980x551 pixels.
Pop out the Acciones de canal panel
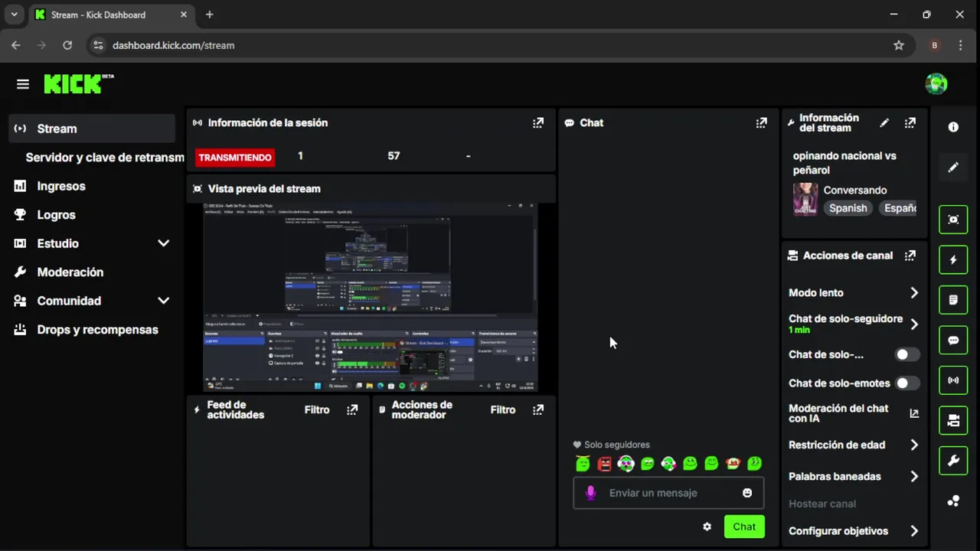click(x=910, y=256)
